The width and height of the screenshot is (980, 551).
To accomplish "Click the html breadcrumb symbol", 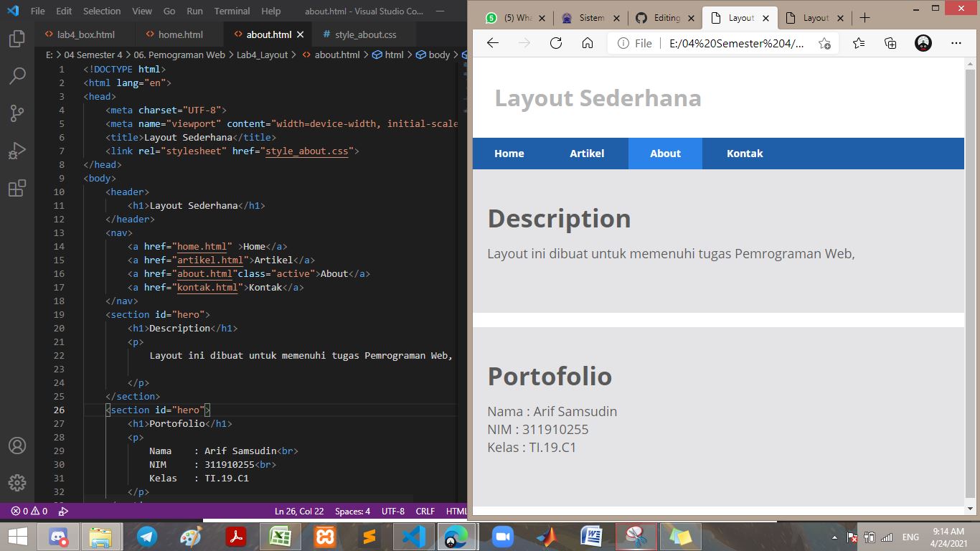I will 387,55.
